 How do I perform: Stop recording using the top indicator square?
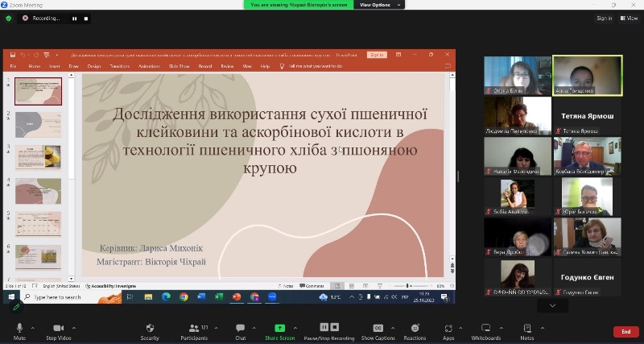(86, 19)
